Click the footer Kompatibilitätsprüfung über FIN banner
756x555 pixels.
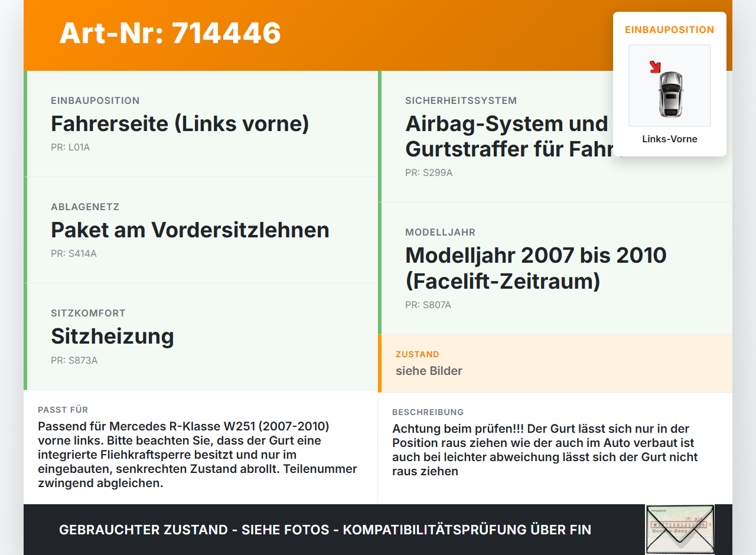[325, 530]
